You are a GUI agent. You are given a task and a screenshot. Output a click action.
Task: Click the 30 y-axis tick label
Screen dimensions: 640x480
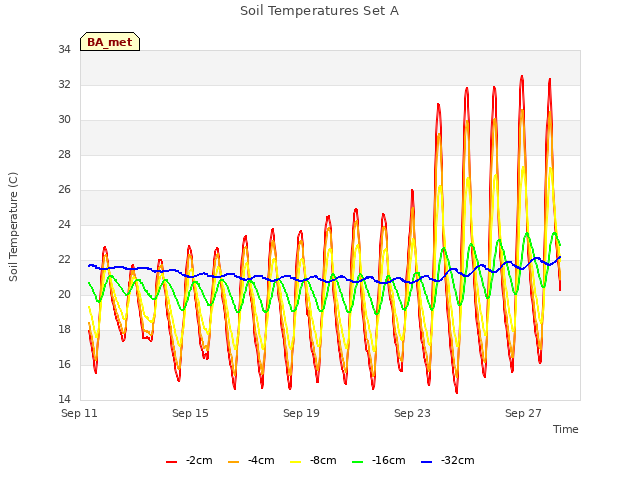[x=64, y=120]
